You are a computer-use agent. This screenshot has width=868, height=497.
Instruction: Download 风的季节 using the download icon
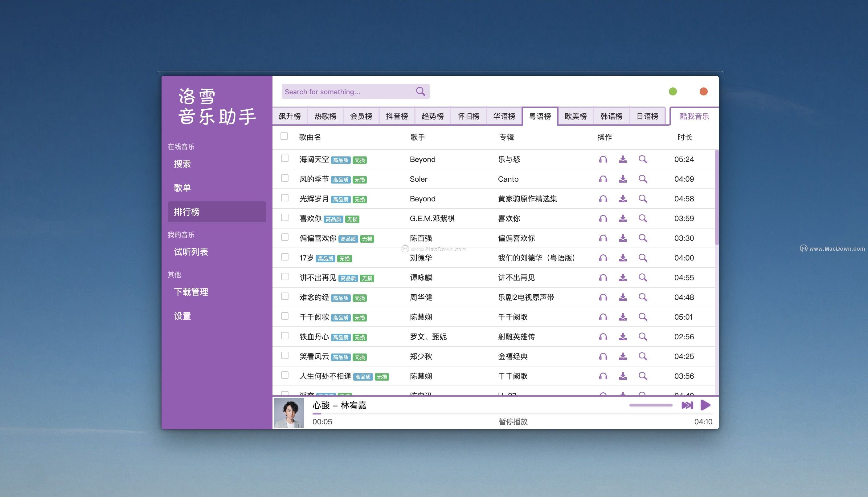(x=623, y=179)
